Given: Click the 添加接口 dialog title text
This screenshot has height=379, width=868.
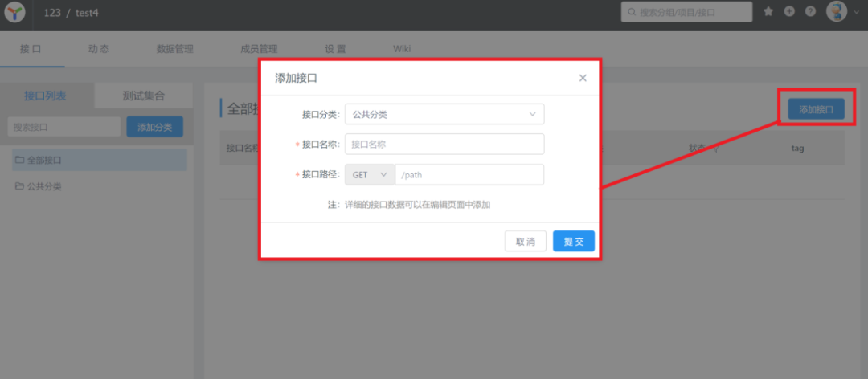Looking at the screenshot, I should click(296, 78).
